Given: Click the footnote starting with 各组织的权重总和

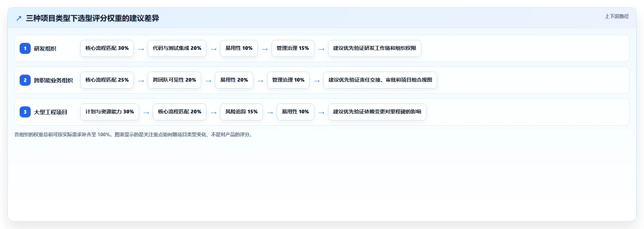Looking at the screenshot, I should click(134, 135).
